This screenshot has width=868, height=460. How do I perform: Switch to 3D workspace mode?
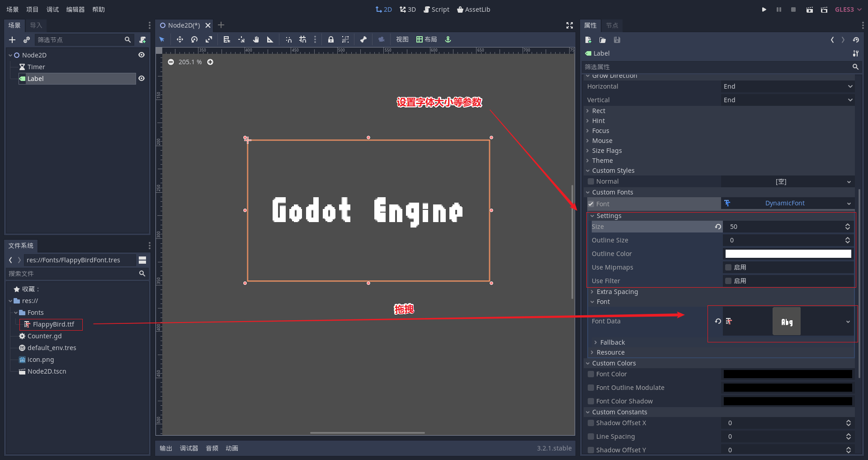pos(407,9)
